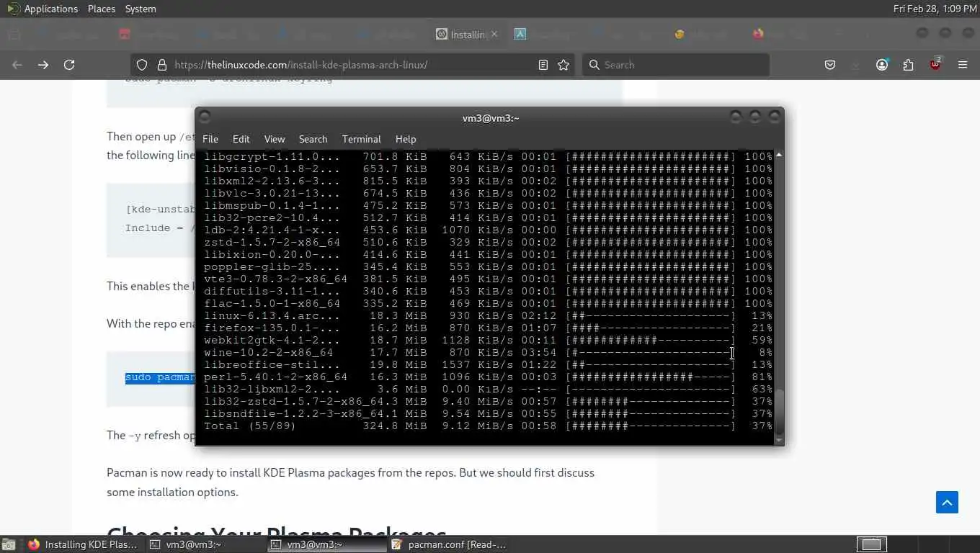Toggle reader view icon in address bar

pyautogui.click(x=543, y=65)
